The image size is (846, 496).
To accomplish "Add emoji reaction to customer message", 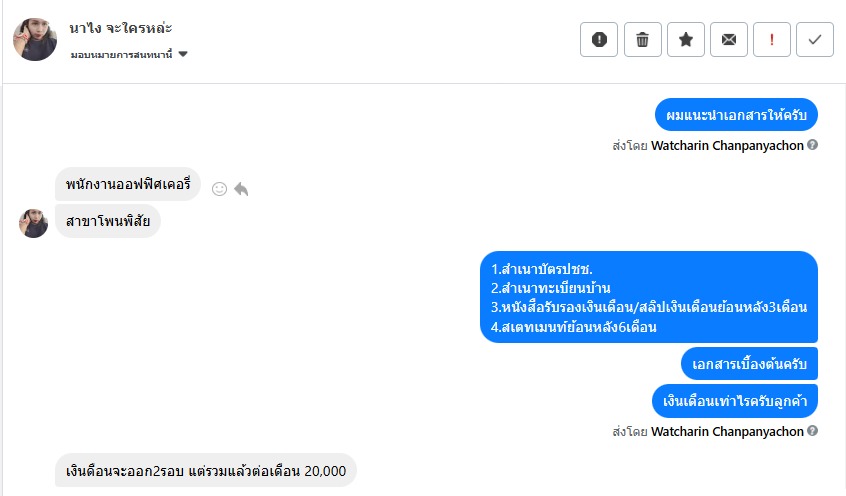I will pyautogui.click(x=220, y=188).
